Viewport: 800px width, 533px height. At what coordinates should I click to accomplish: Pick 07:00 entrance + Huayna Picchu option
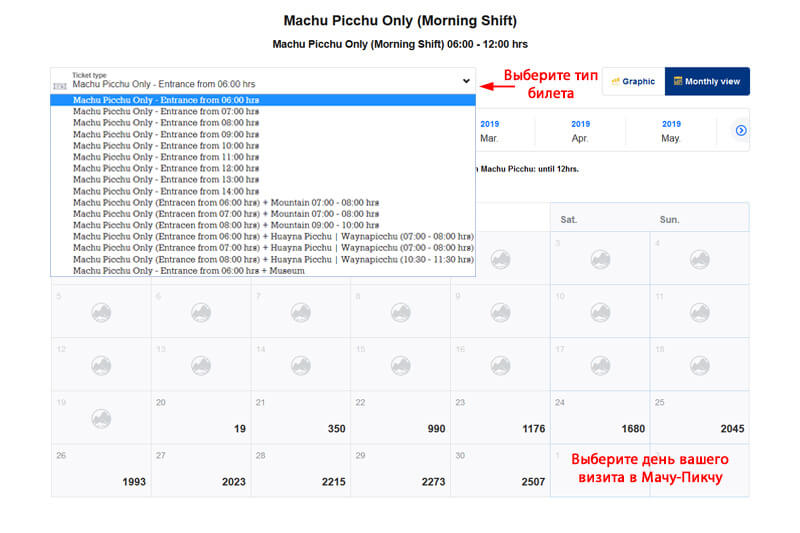(263, 247)
